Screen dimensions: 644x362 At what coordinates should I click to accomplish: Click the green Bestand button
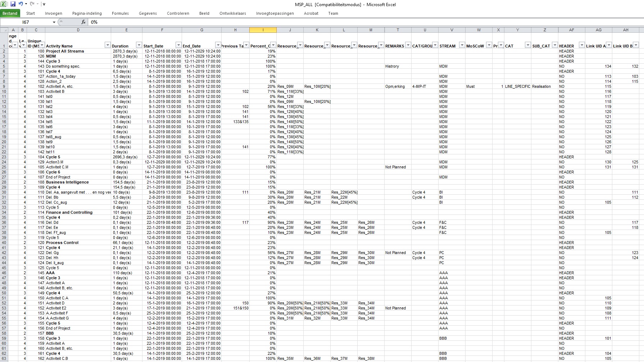[10, 13]
